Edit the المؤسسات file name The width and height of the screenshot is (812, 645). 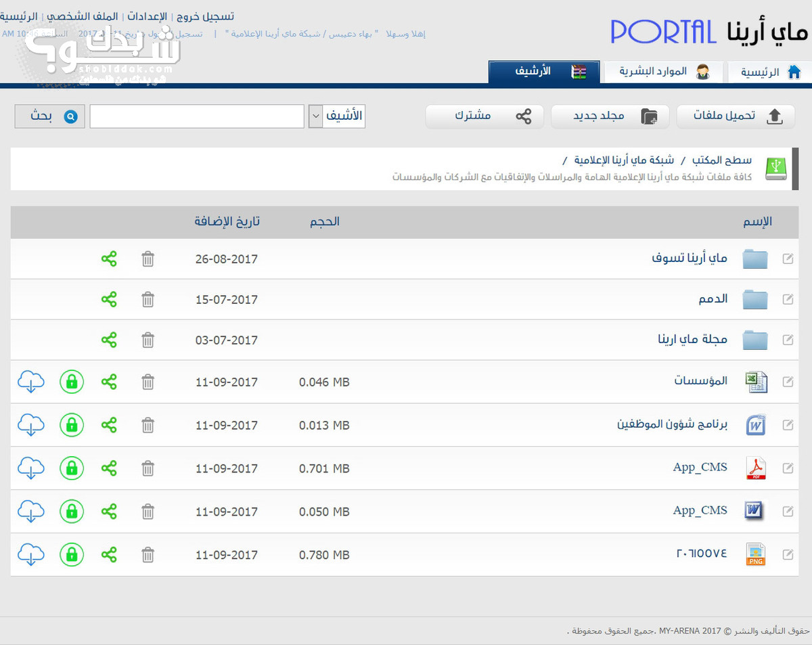(788, 382)
